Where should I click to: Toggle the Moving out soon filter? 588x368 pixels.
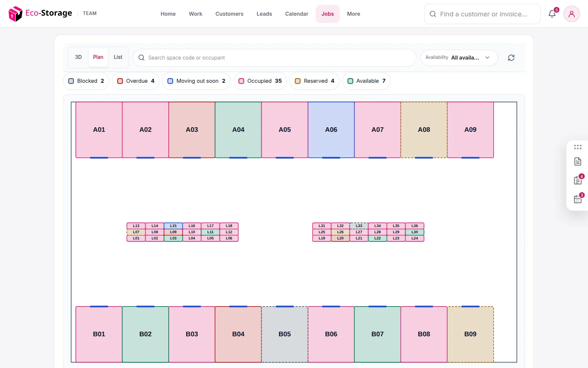[196, 81]
